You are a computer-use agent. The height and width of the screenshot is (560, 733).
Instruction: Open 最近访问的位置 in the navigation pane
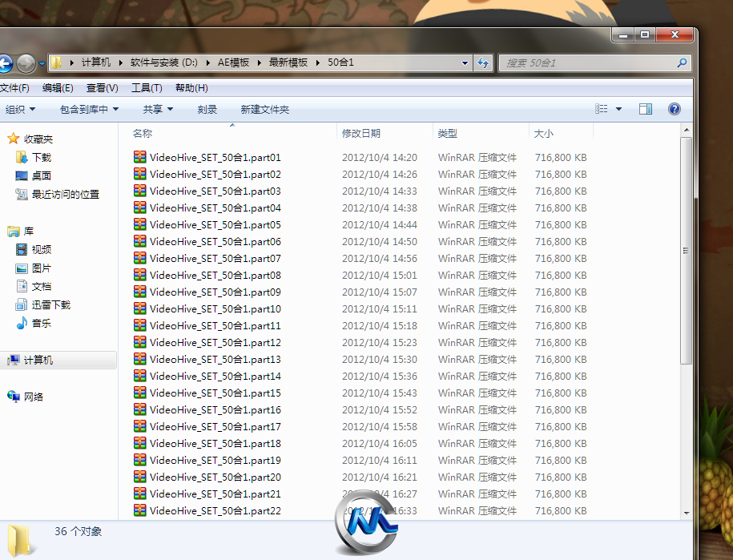pos(66,195)
